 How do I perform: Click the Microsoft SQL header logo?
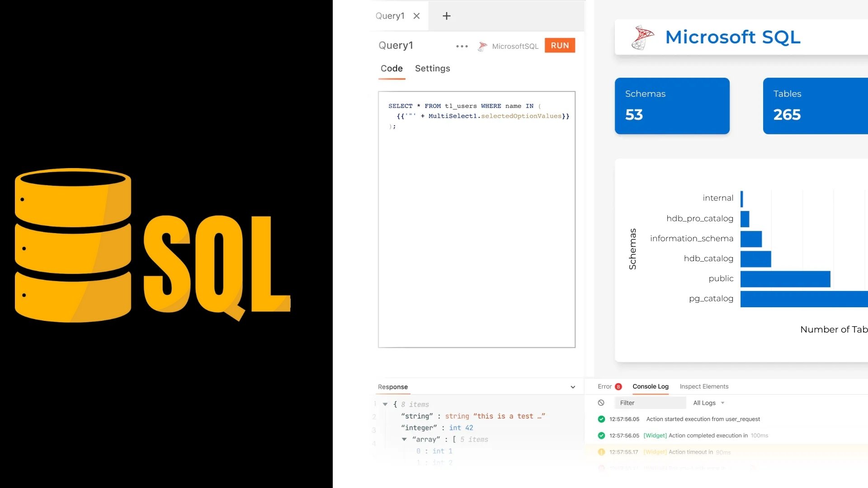(642, 37)
